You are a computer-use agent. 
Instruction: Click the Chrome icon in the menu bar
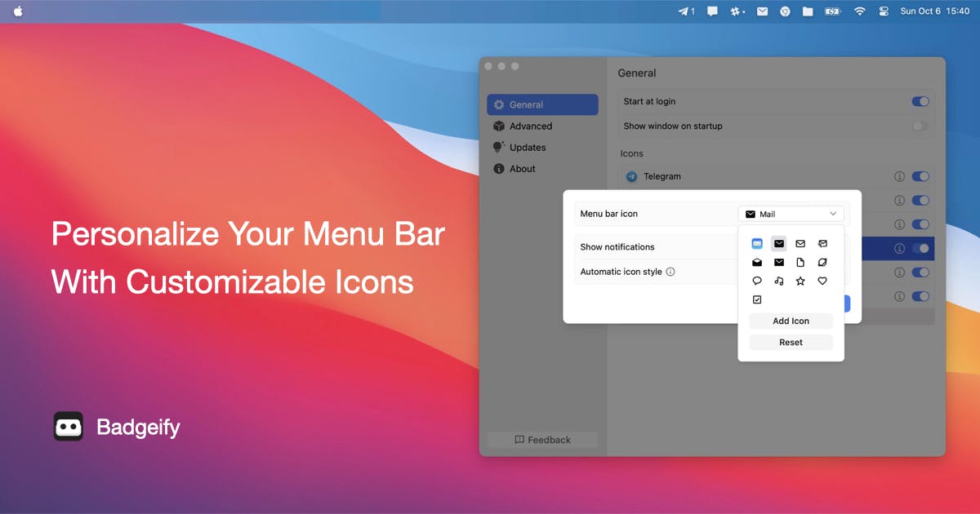pos(785,11)
